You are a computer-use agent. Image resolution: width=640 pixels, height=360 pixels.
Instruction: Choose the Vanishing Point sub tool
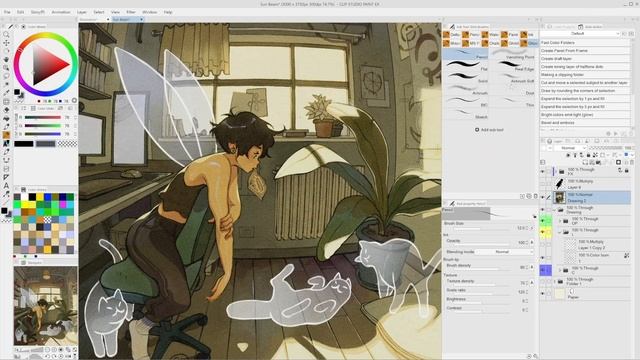pos(513,53)
